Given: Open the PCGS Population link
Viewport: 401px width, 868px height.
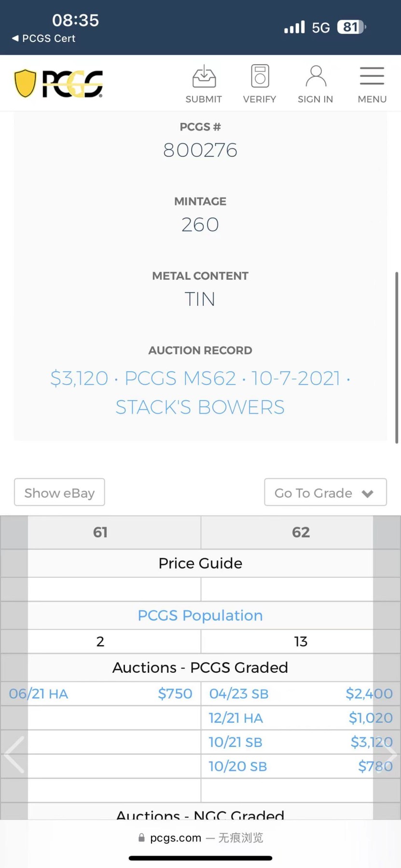Looking at the screenshot, I should point(200,615).
